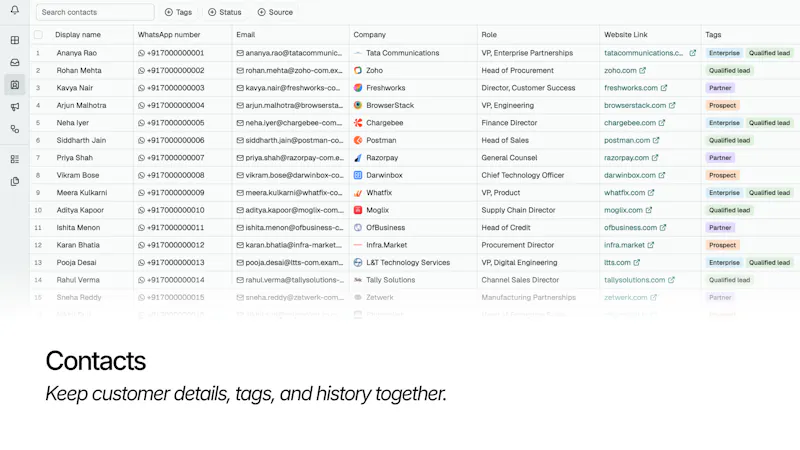Screen dimensions: 800x450
Task: Click the Tata Communications company logo
Action: point(358,53)
